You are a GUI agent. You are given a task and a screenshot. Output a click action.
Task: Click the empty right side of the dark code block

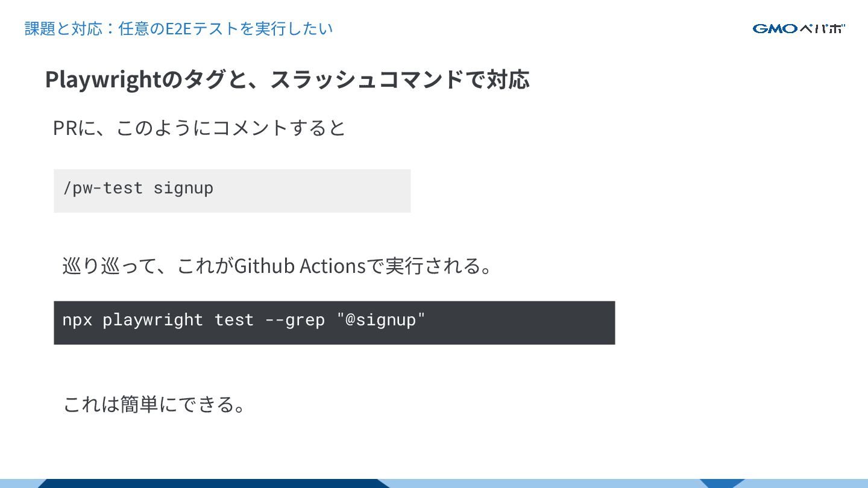(x=530, y=322)
